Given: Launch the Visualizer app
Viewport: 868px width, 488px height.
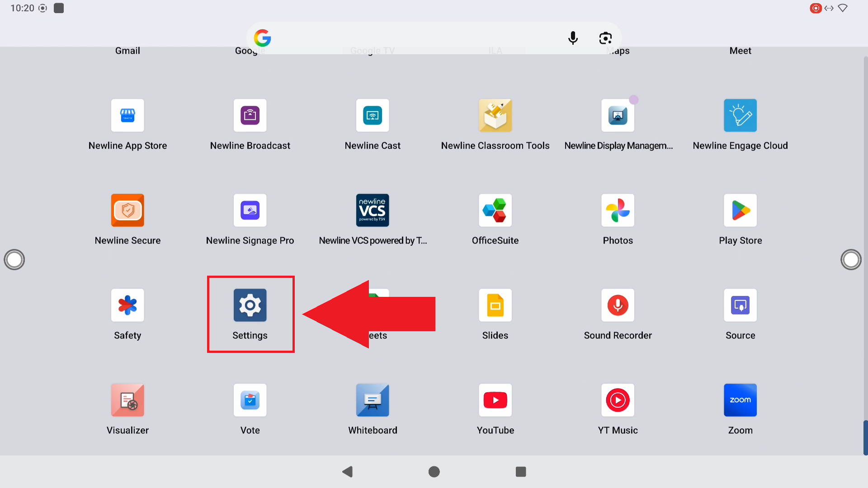Looking at the screenshot, I should click(x=127, y=400).
